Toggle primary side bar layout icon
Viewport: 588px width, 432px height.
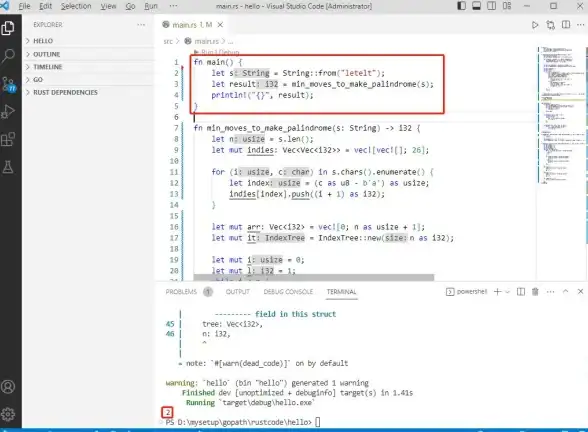462,6
